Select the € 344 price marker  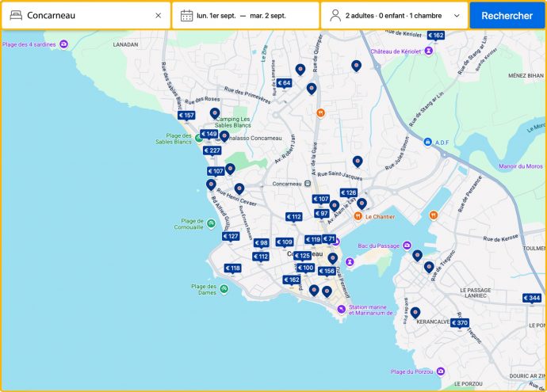(x=531, y=299)
